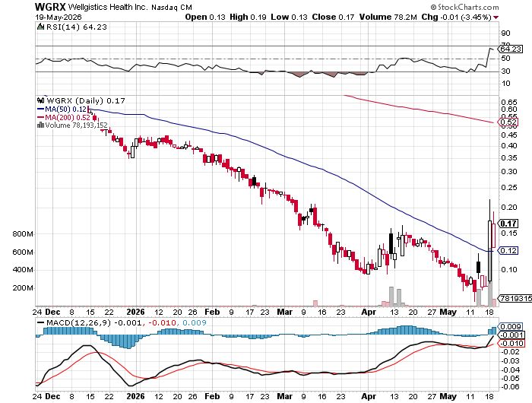Click the Low 0.13 value
Viewport: 532px width, 403px height.
click(289, 17)
